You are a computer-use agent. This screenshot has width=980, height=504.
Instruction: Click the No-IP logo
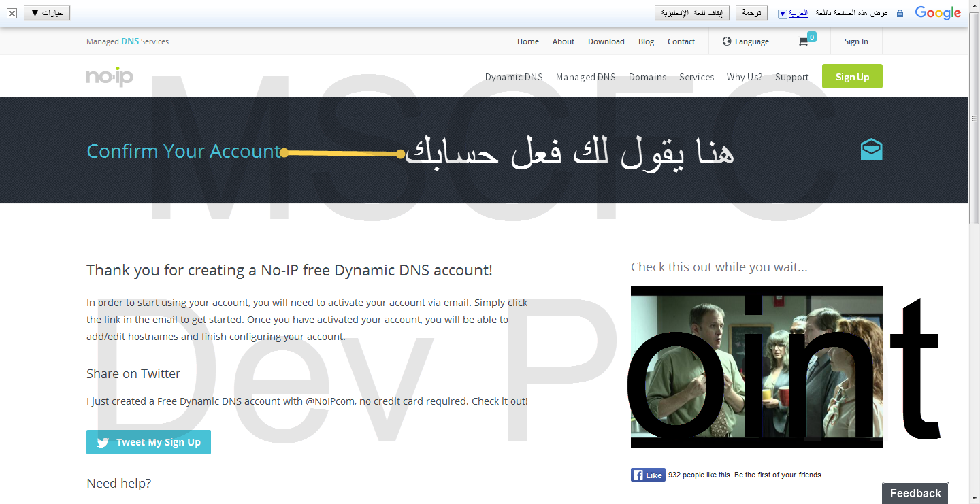[x=110, y=76]
